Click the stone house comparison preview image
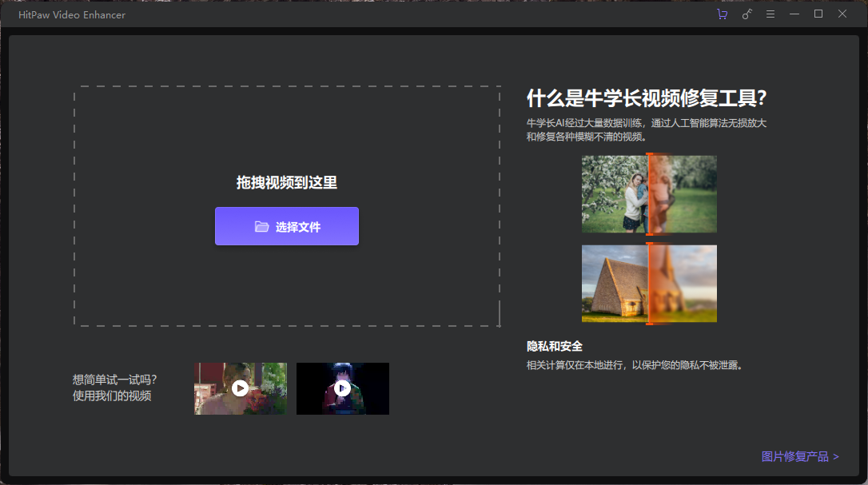Viewport: 868px width, 485px height. pyautogui.click(x=649, y=284)
